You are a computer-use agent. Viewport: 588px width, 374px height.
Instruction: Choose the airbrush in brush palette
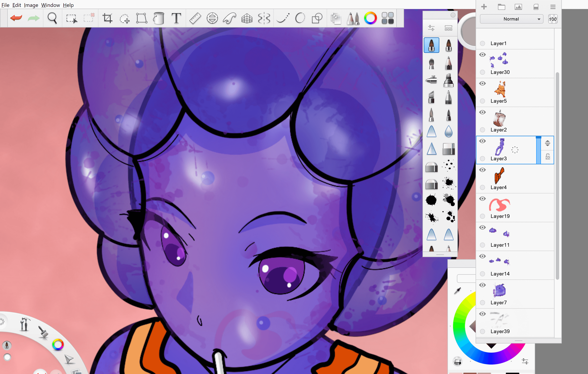click(431, 80)
